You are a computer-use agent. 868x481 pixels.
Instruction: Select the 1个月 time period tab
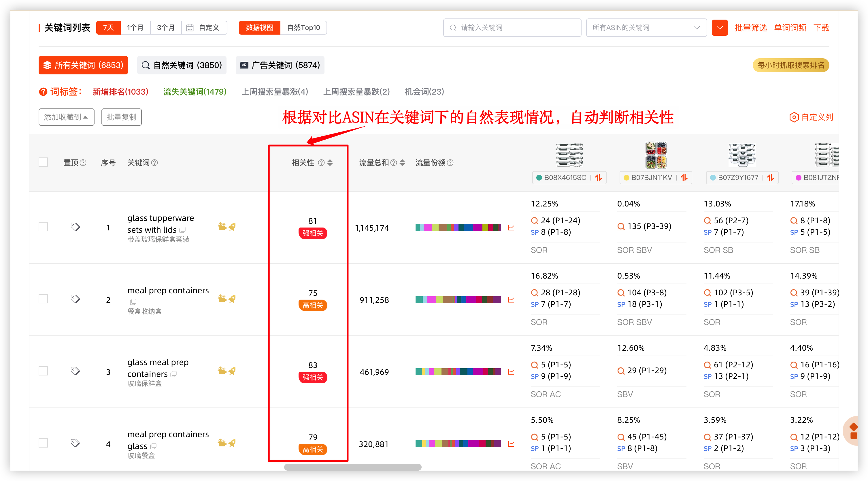[x=135, y=28]
